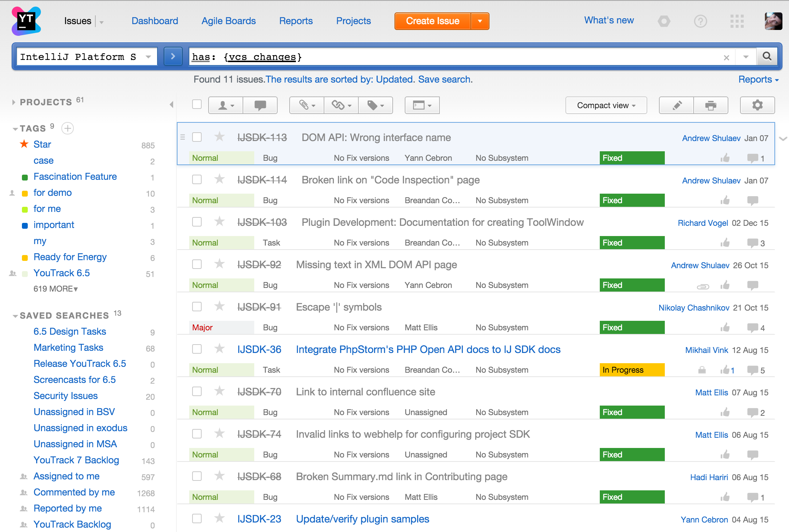Open What's new
This screenshot has width=789, height=532.
609,20
